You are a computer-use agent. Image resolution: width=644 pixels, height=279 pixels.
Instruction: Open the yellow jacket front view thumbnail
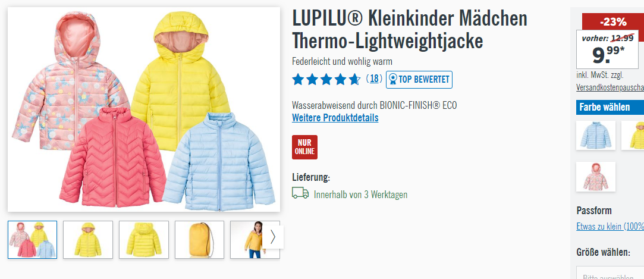coord(88,240)
